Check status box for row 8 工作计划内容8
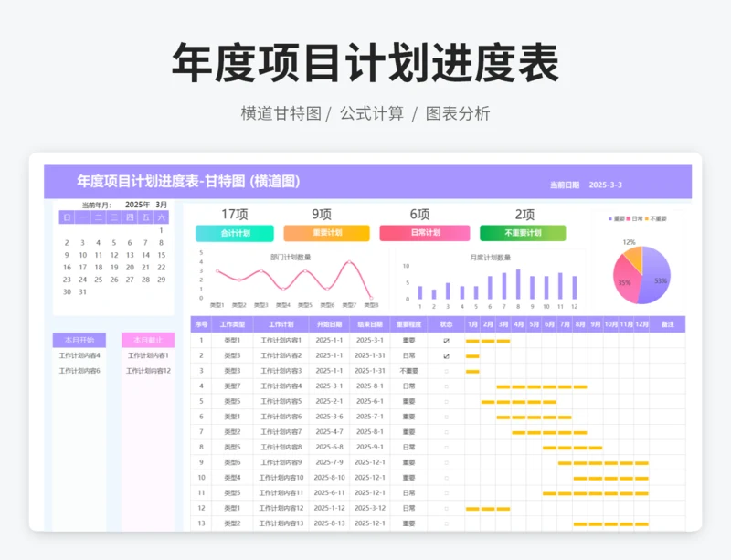 coord(446,447)
